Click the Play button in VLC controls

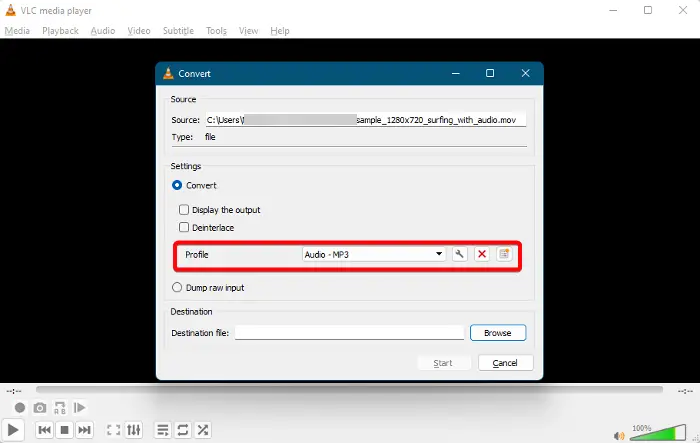coord(13,430)
